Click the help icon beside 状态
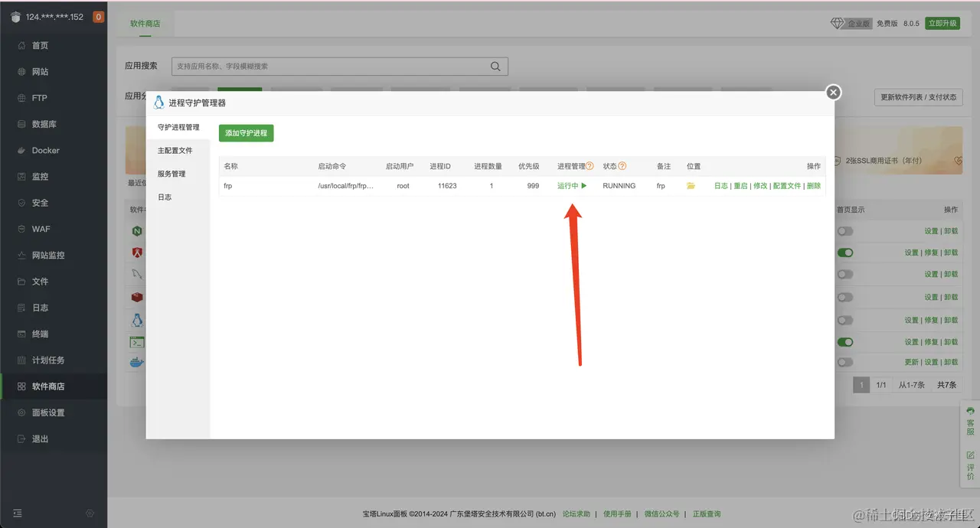The image size is (980, 528). (x=622, y=166)
